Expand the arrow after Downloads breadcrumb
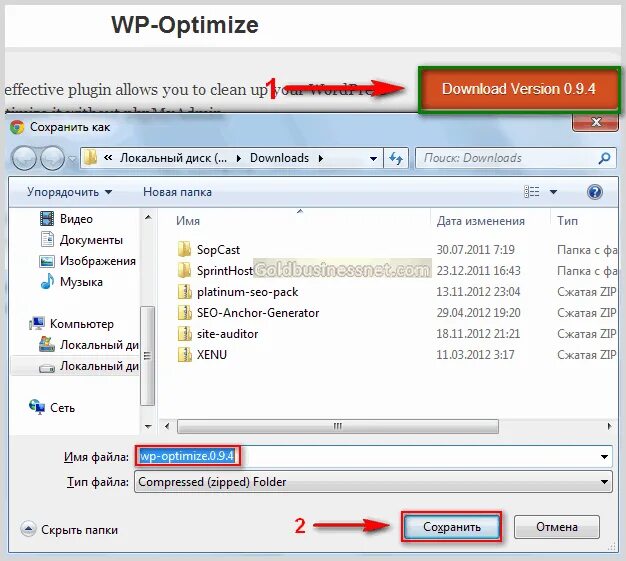626x561 pixels. pyautogui.click(x=321, y=159)
